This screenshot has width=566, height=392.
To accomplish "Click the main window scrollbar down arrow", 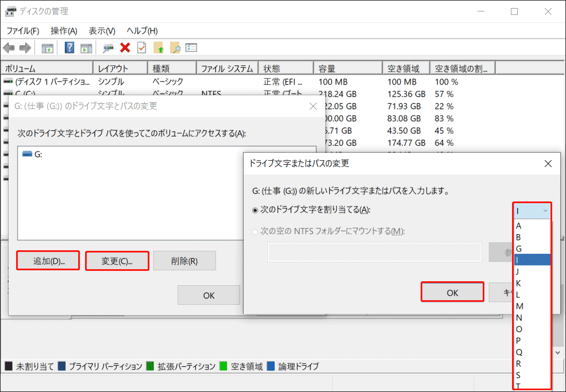I will [x=558, y=352].
